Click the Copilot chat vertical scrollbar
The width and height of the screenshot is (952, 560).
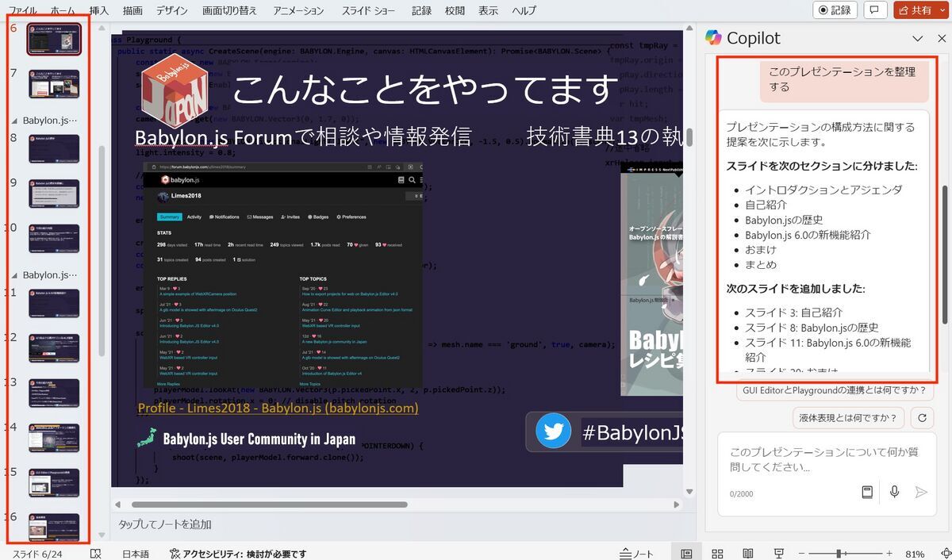(x=944, y=254)
